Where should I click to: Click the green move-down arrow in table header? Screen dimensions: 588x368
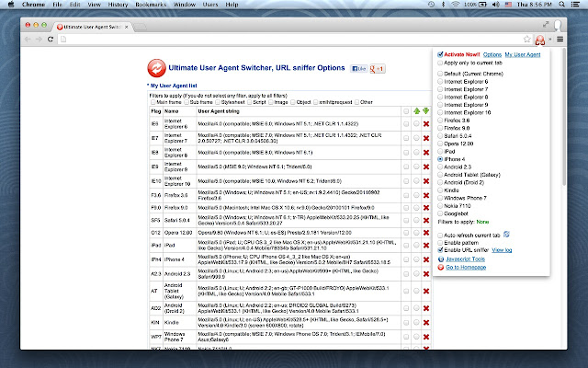click(425, 111)
